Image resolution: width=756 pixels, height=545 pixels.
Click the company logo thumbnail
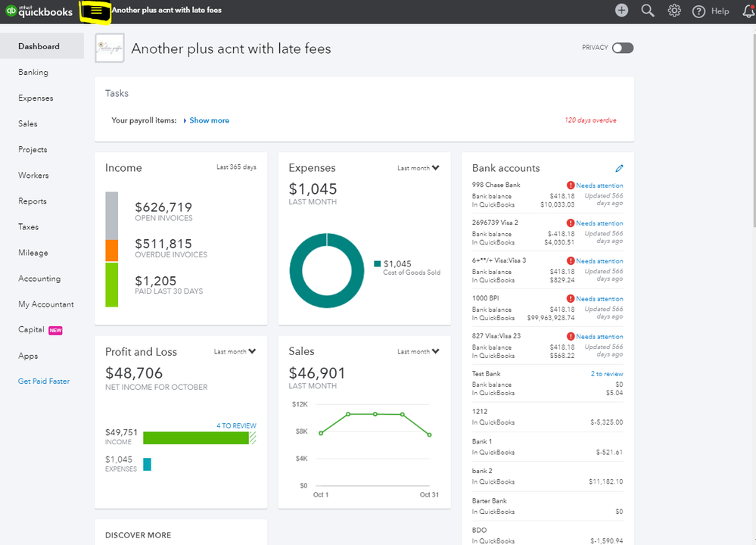pos(110,48)
